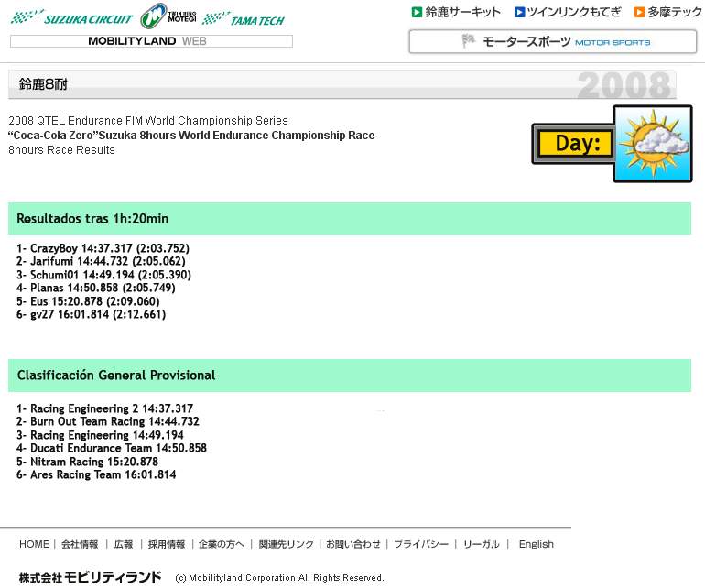Image resolution: width=705 pixels, height=588 pixels.
Task: Select the Jarifumi 14:44.732 result row
Action: [101, 261]
